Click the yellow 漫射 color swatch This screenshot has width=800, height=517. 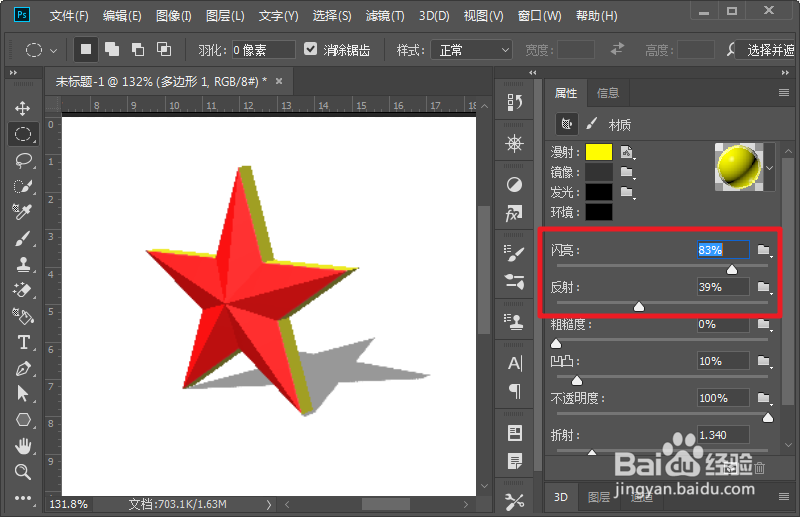coord(598,152)
